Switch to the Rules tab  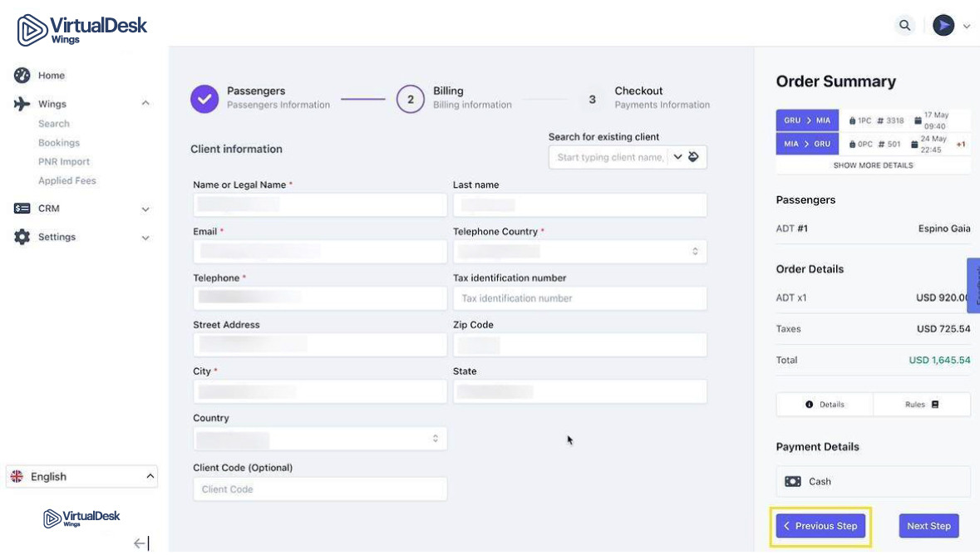tap(921, 405)
